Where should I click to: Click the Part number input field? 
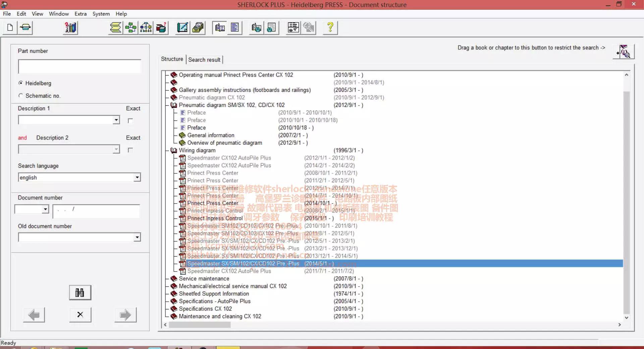79,66
